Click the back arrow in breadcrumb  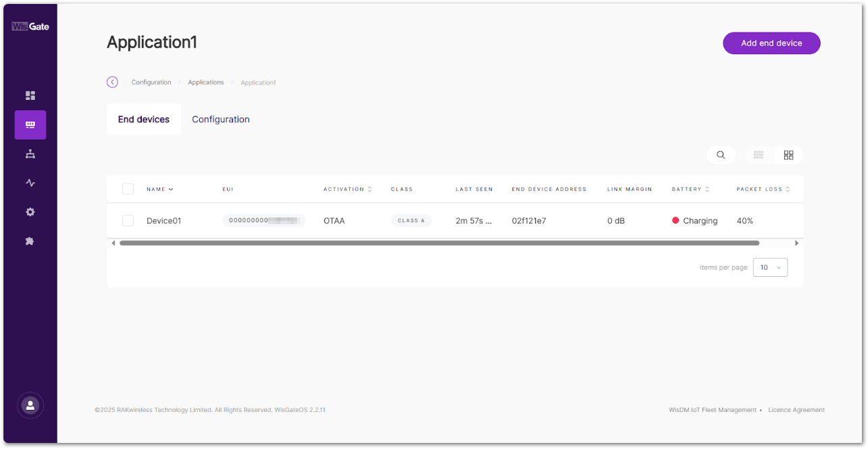[112, 82]
